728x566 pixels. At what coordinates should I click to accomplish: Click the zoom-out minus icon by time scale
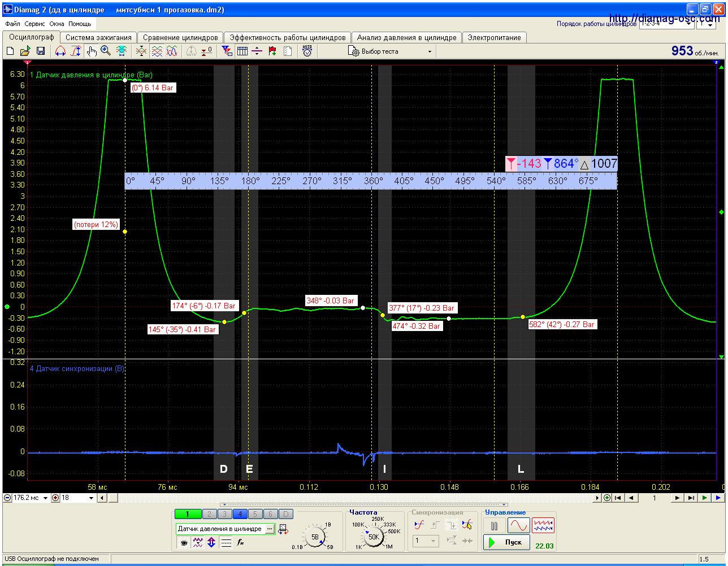point(7,498)
